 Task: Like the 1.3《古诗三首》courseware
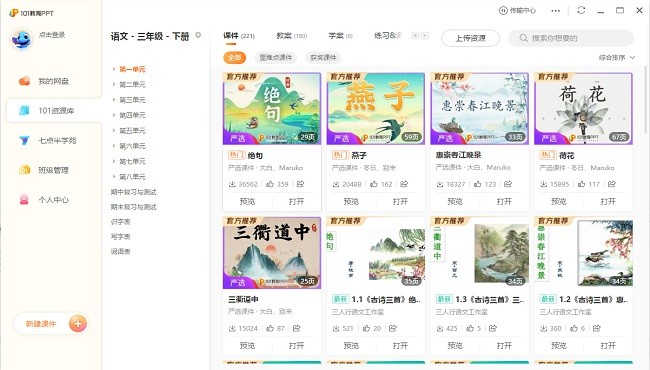471,328
